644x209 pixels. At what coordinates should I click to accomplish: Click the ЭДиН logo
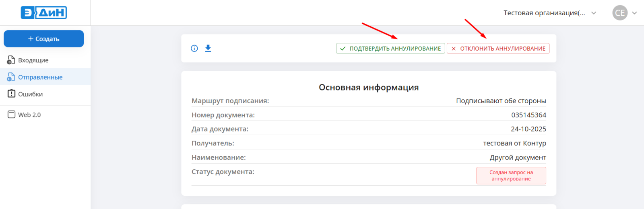pyautogui.click(x=43, y=13)
